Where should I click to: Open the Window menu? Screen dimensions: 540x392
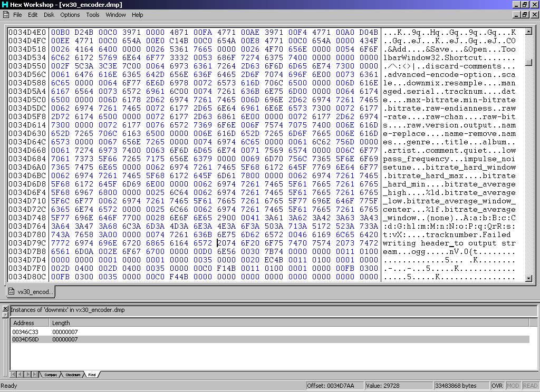coord(115,15)
